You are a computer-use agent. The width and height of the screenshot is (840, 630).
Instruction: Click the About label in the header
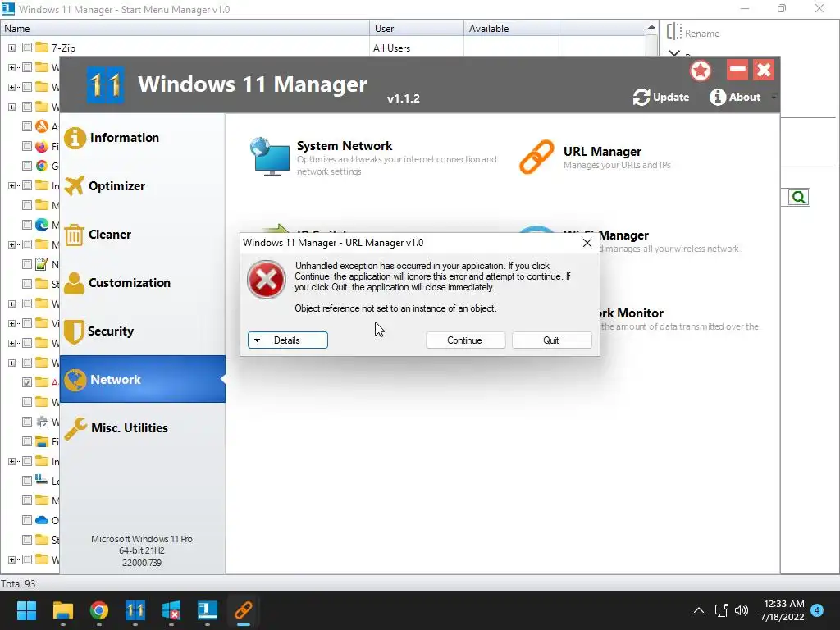pyautogui.click(x=745, y=97)
